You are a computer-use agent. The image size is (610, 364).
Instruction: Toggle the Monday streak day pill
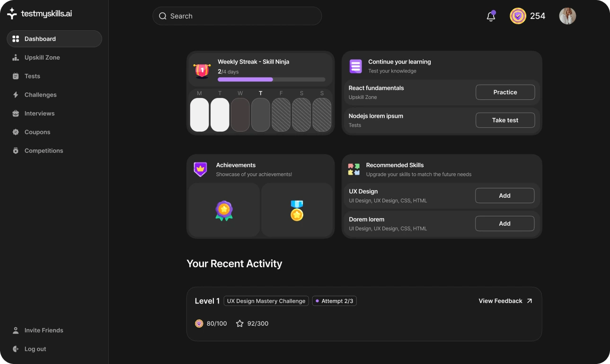point(199,115)
